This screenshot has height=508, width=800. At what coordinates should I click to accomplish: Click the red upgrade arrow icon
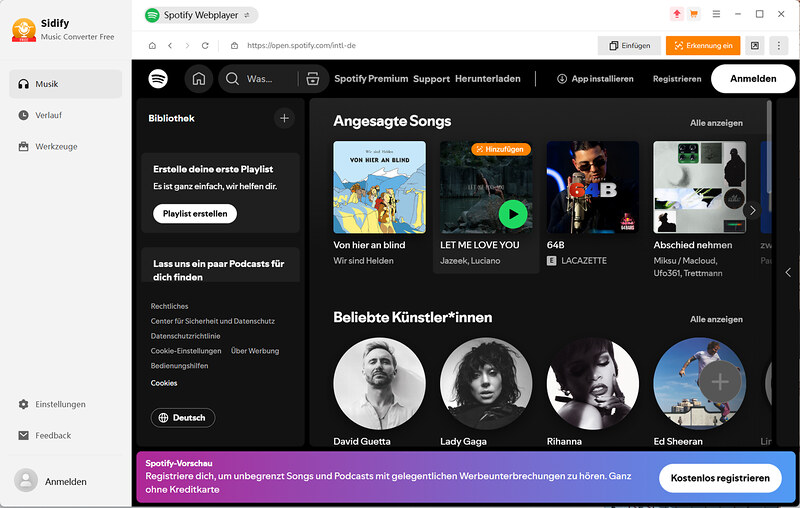coord(677,14)
